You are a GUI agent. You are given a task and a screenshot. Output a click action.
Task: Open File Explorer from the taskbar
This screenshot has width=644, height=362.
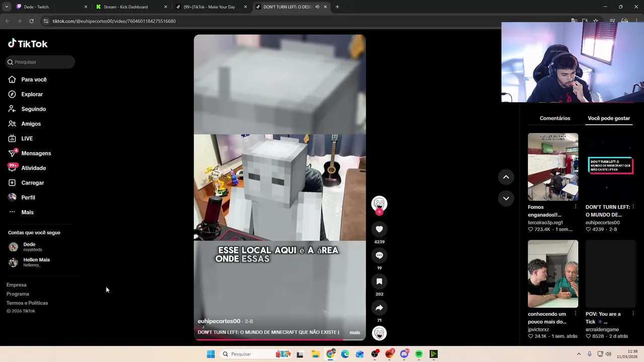[x=315, y=354]
